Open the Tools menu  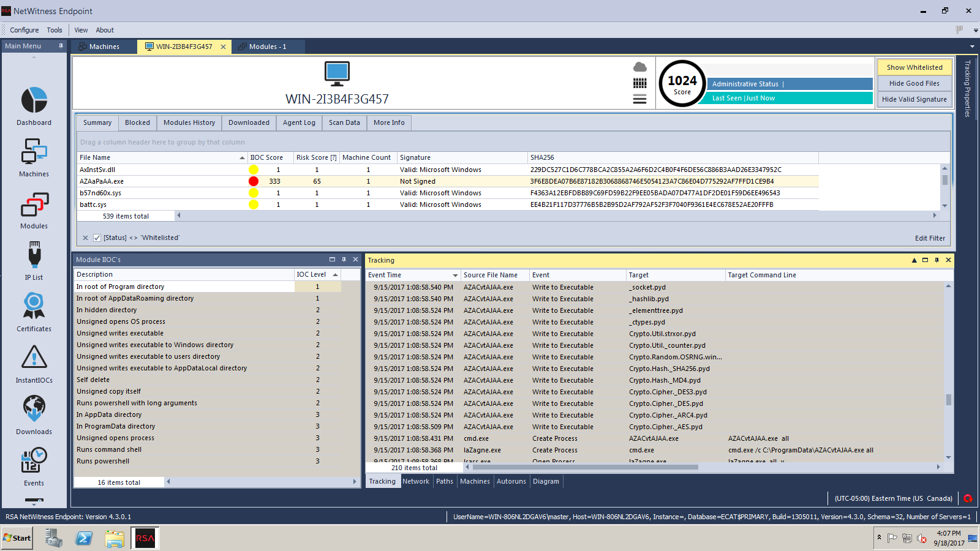(55, 30)
